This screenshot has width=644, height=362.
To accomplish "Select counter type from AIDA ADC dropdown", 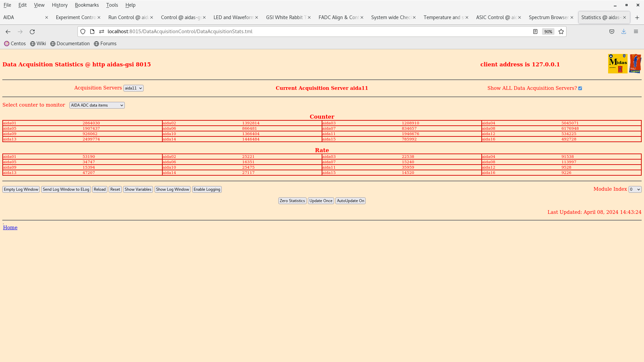I will (97, 105).
